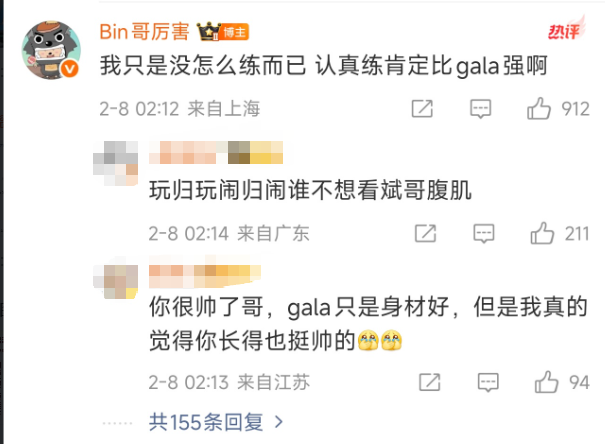
Task: Click the 912 like count number
Action: click(x=575, y=109)
